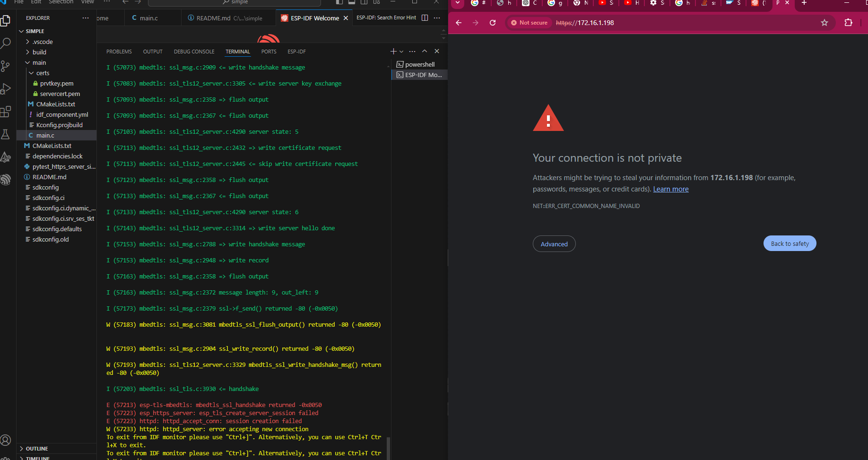This screenshot has height=460, width=868.
Task: Open sdkconfig.defaults file
Action: (57, 229)
